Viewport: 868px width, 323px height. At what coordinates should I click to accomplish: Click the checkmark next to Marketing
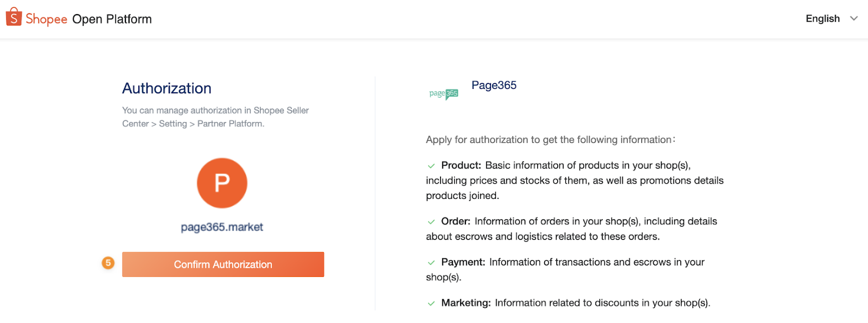431,303
